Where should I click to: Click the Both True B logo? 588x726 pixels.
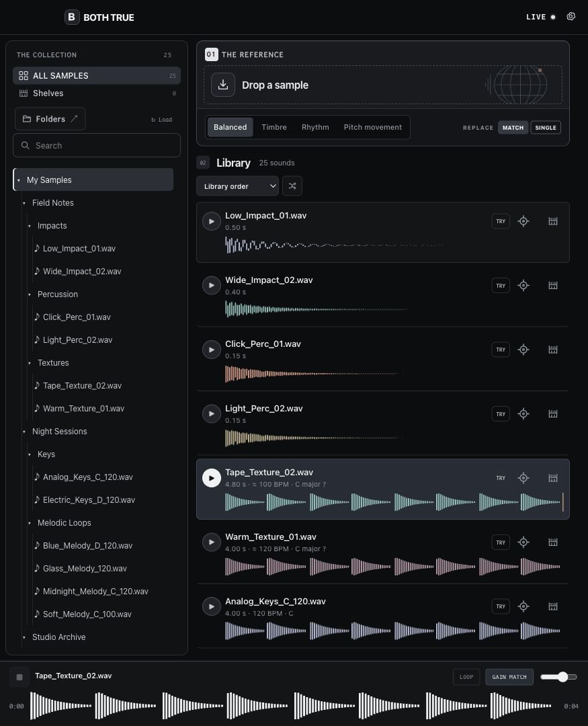pos(72,17)
